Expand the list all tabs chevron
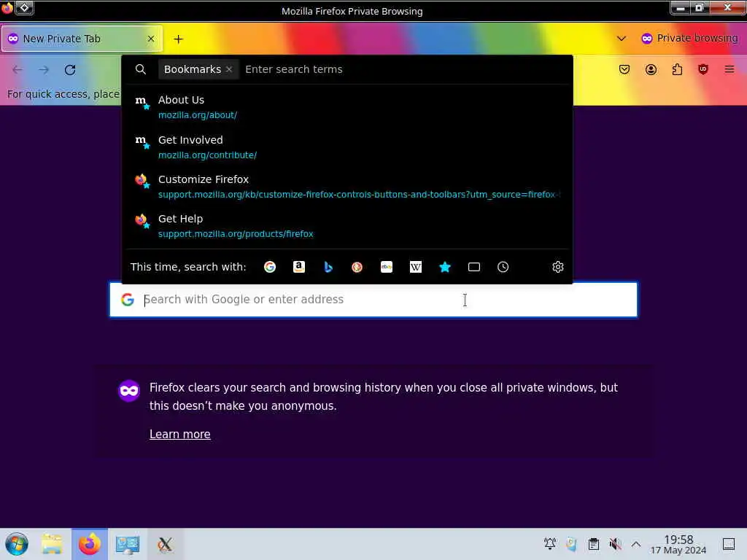The image size is (747, 560). tap(622, 39)
